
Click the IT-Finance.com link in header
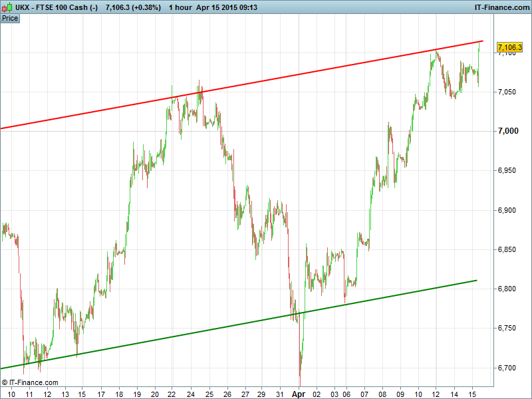tap(501, 7)
